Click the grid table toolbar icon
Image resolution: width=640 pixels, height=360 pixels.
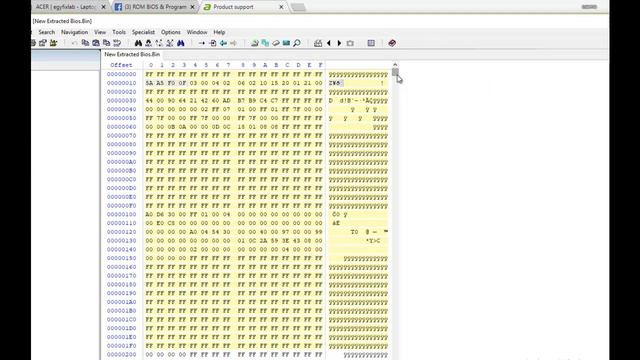tap(371, 43)
